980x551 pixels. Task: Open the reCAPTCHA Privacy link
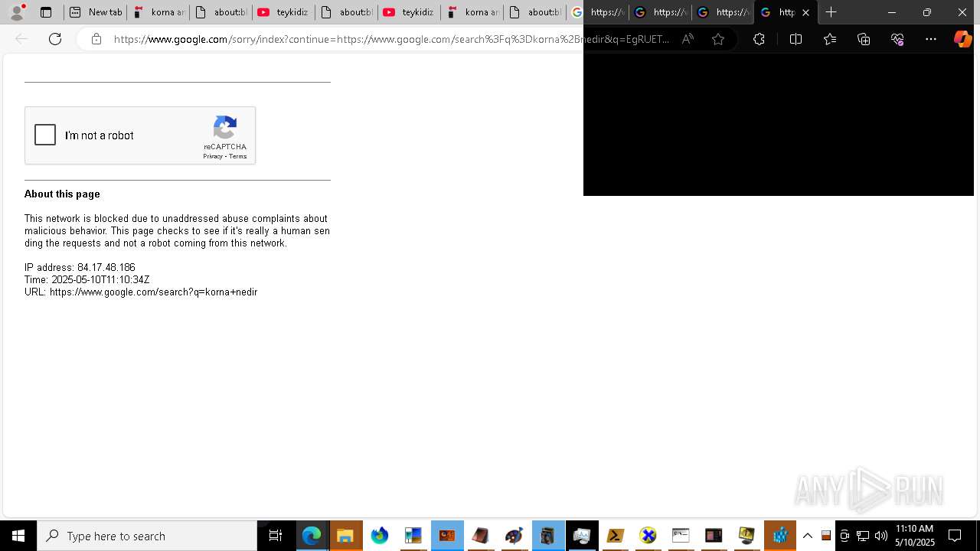tap(212, 156)
